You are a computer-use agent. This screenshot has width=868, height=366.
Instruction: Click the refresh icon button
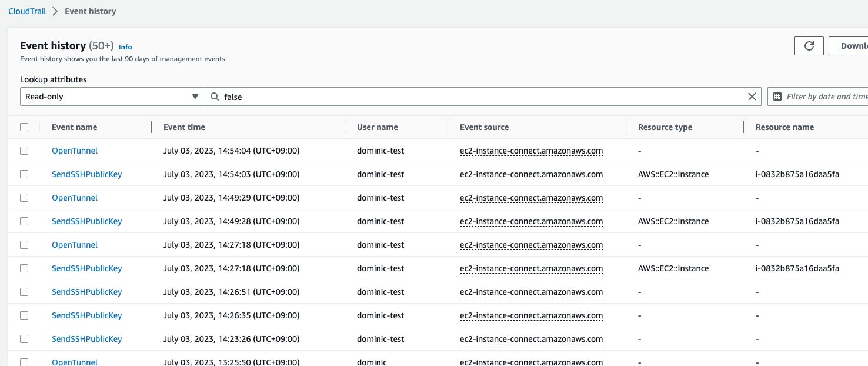click(x=809, y=46)
